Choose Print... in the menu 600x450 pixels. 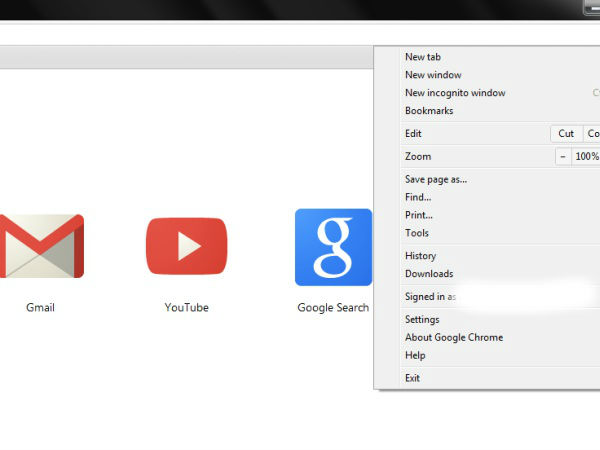point(419,215)
